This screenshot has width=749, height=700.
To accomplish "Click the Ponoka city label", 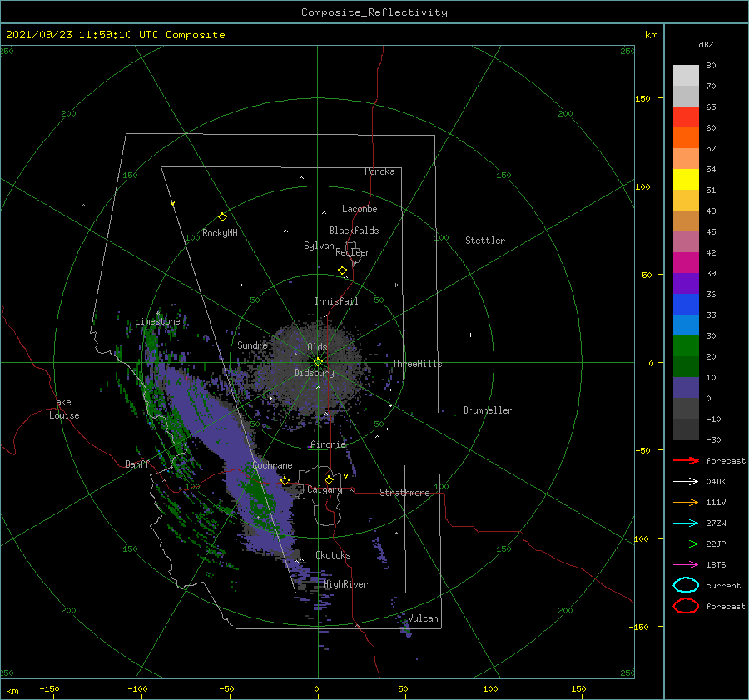I will [379, 171].
